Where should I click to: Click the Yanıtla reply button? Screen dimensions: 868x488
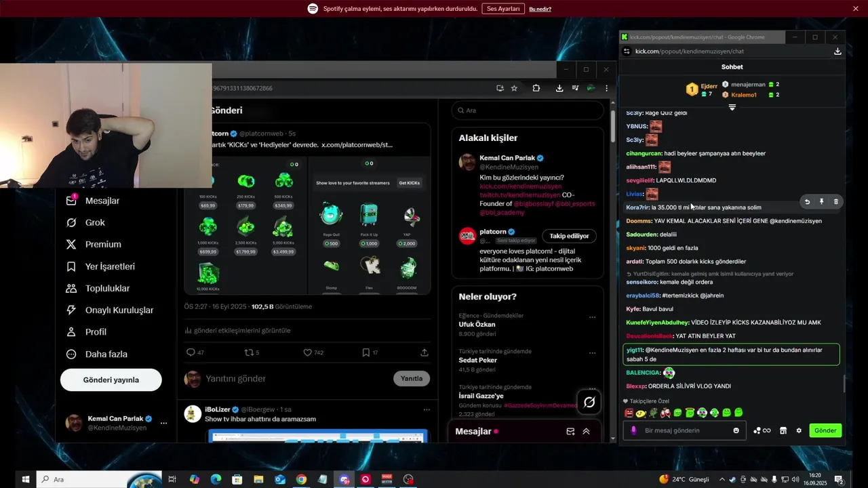pos(412,378)
